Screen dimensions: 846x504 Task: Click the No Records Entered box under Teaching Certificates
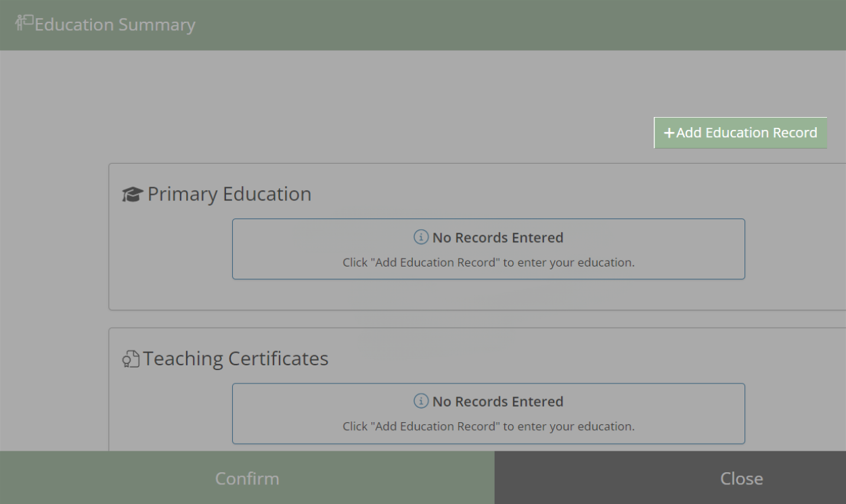[489, 413]
